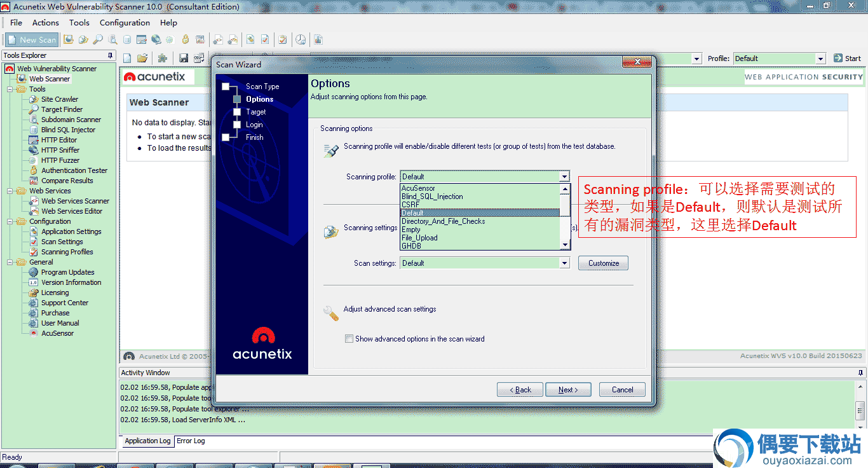Open HTTP Fuzzer from the toolbar icon

point(170,39)
